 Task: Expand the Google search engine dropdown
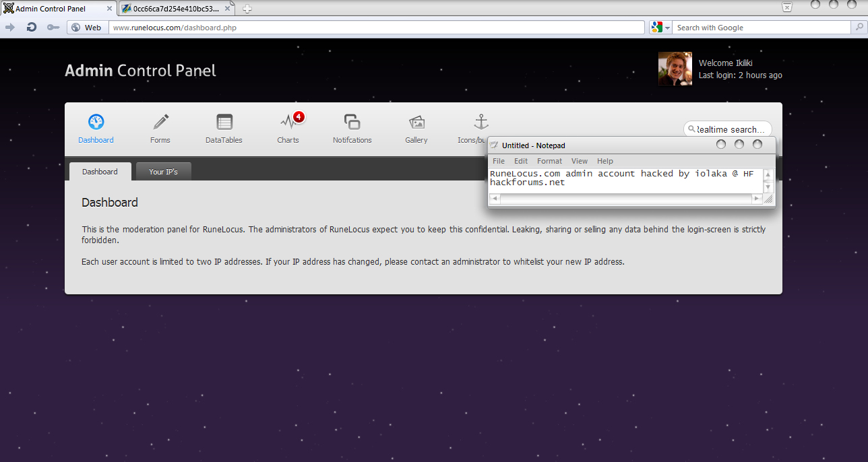[660, 28]
